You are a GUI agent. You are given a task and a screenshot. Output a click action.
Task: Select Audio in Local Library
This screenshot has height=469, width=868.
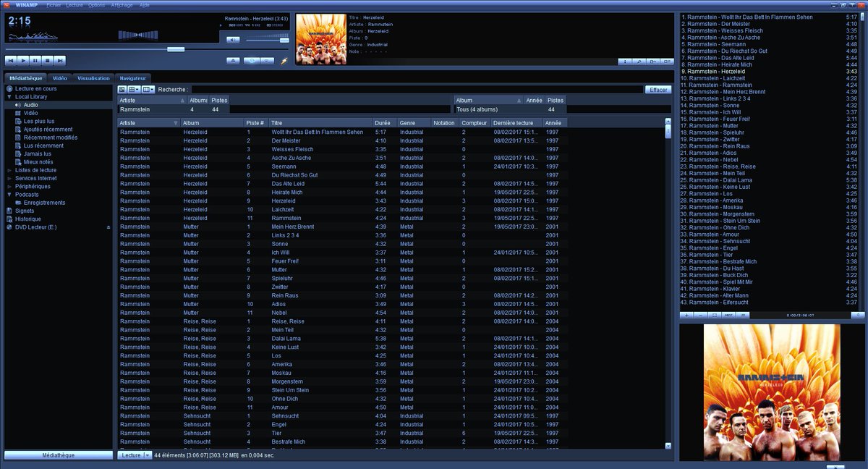coord(31,105)
